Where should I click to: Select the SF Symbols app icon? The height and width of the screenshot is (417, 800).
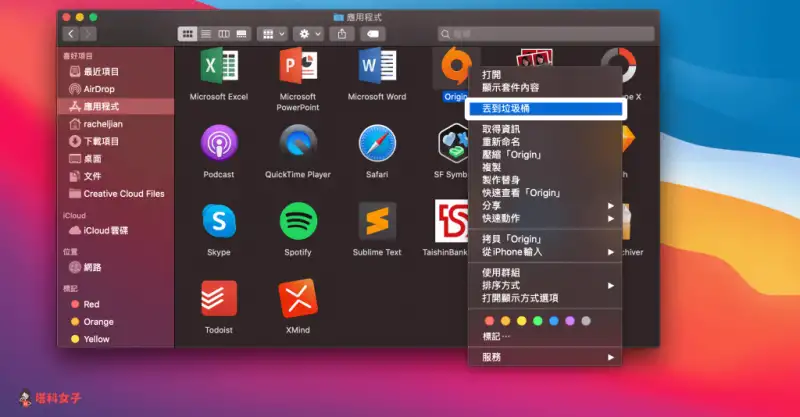(x=453, y=143)
